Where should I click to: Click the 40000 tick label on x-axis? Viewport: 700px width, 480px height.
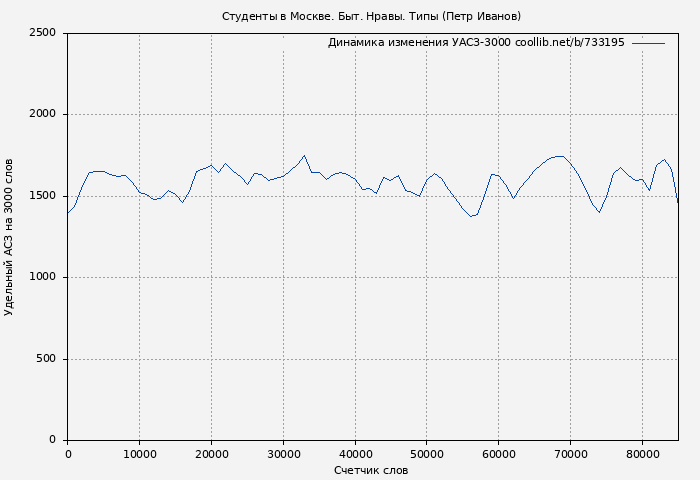click(355, 455)
